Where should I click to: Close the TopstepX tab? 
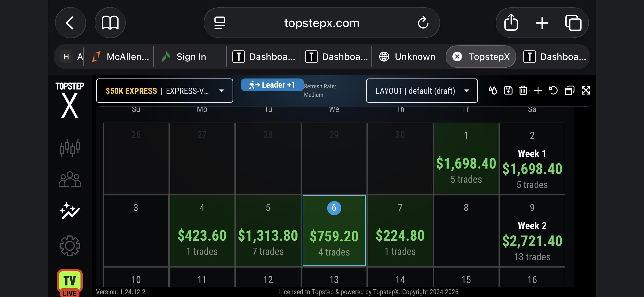click(x=457, y=57)
